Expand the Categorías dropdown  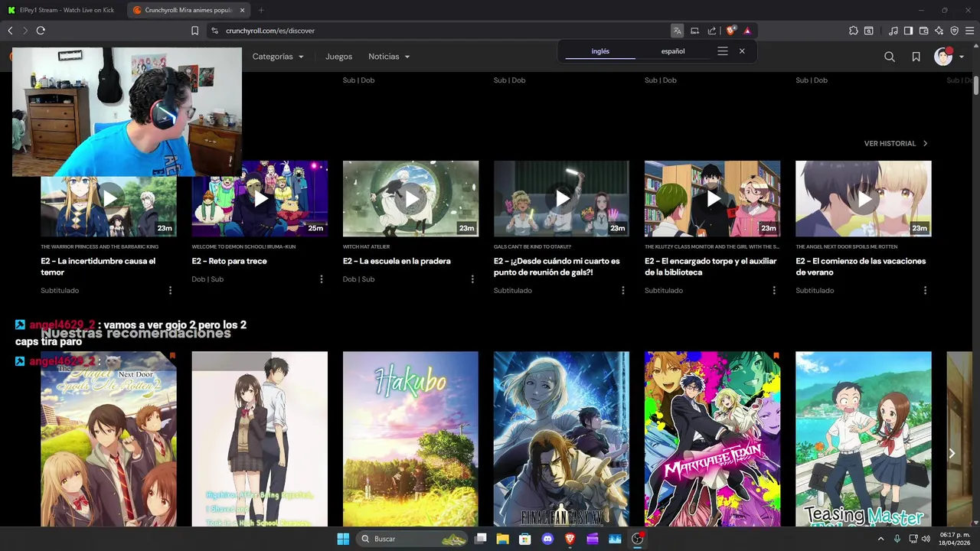(x=278, y=57)
